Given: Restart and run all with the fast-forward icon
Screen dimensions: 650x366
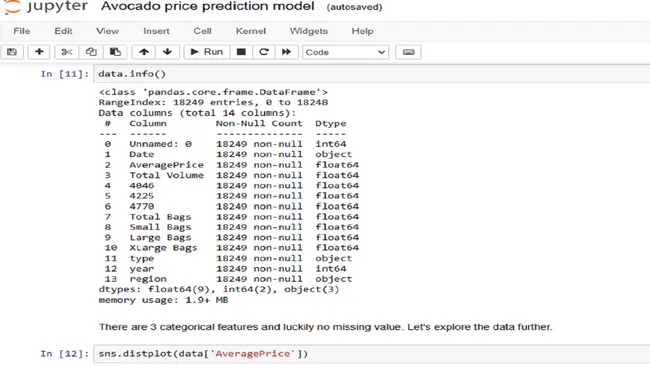Looking at the screenshot, I should (x=286, y=52).
